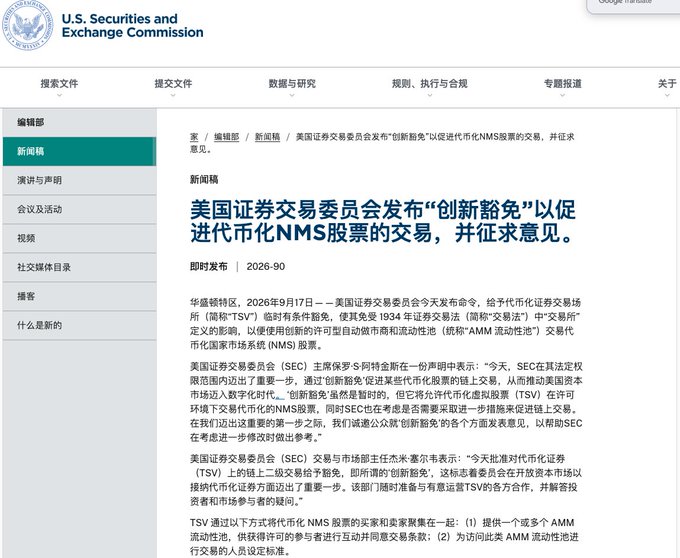
Task: Click the article headline 美国证券交易委员会发布
Action: (x=383, y=221)
